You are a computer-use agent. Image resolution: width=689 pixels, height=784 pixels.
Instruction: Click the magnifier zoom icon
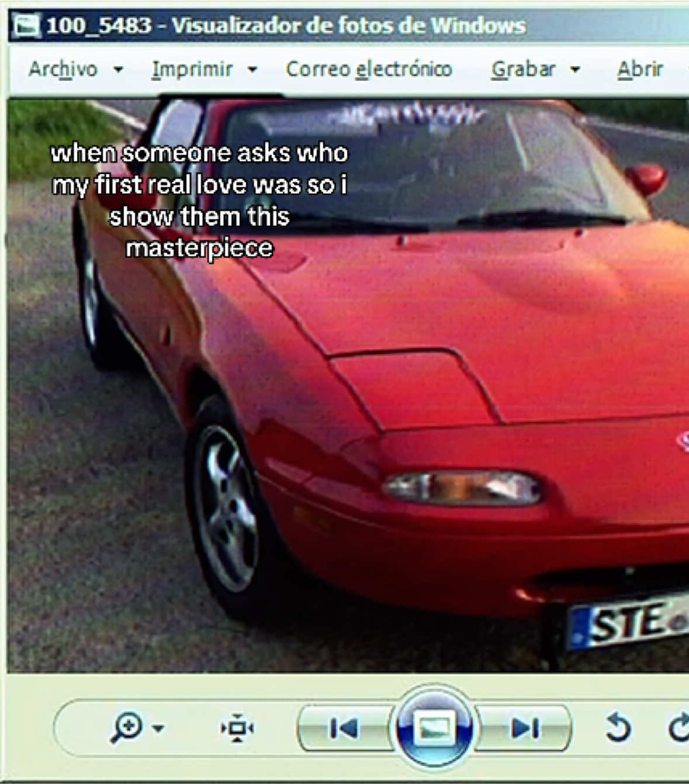tap(127, 728)
